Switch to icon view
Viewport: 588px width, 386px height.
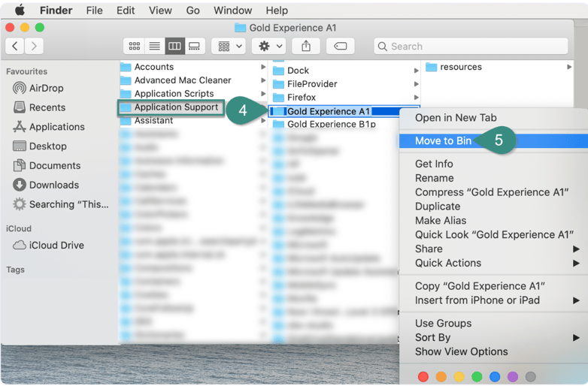pos(135,46)
